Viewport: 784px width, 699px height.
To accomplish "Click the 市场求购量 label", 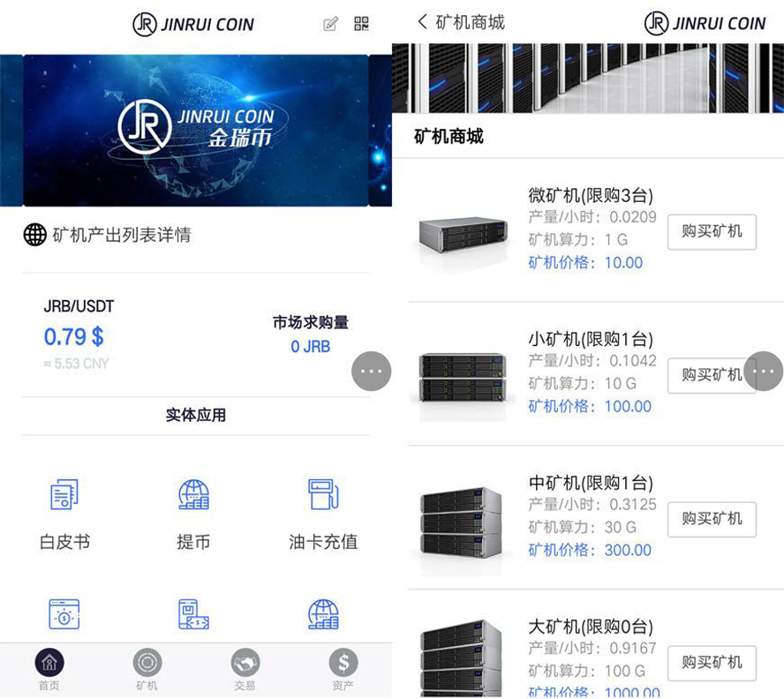I will (x=311, y=322).
